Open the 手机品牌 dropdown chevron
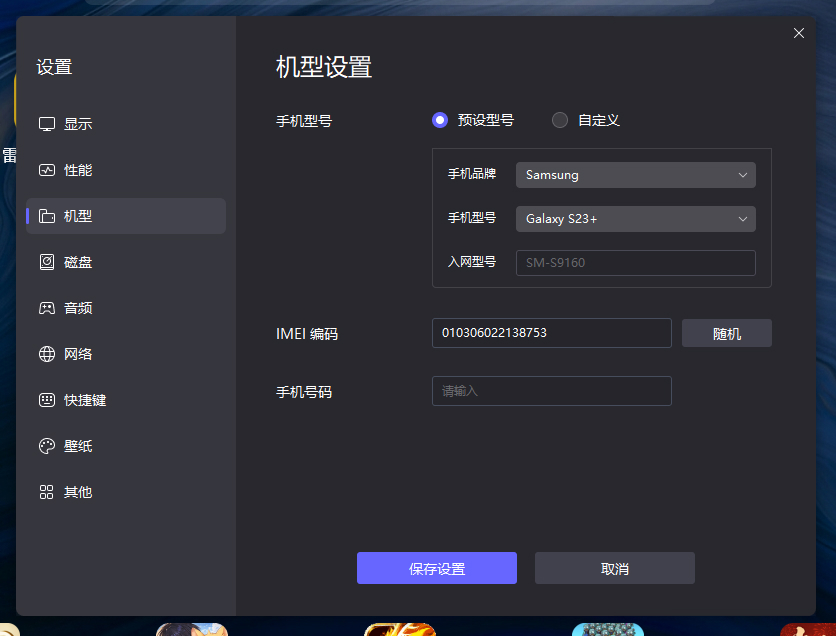836x636 pixels. tap(744, 174)
